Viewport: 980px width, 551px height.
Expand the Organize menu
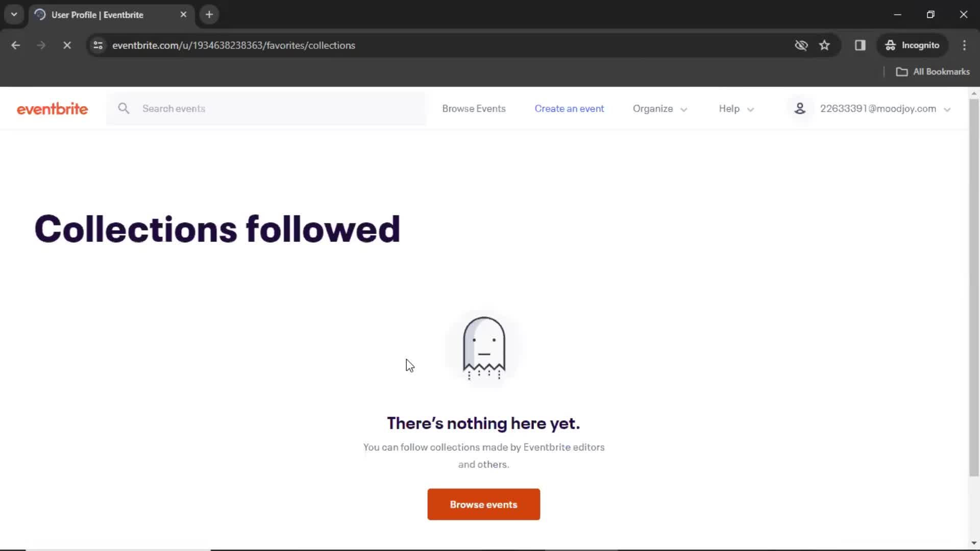coord(660,109)
